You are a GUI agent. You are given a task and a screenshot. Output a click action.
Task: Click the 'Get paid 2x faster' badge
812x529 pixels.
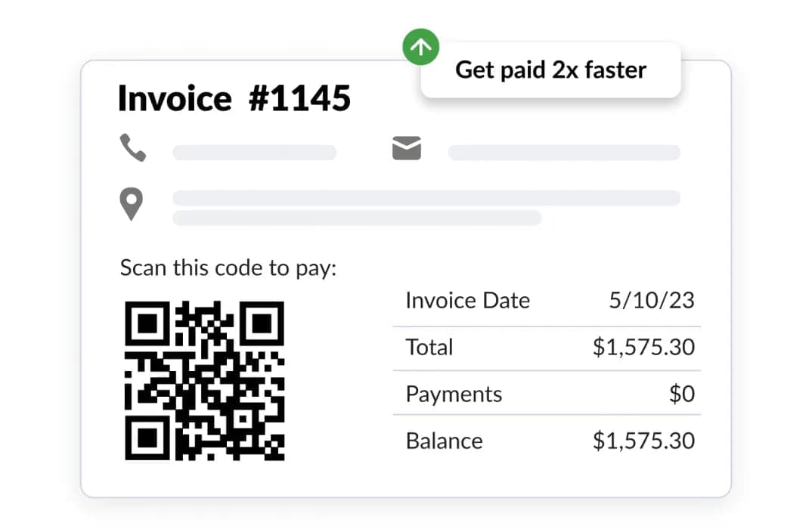550,70
